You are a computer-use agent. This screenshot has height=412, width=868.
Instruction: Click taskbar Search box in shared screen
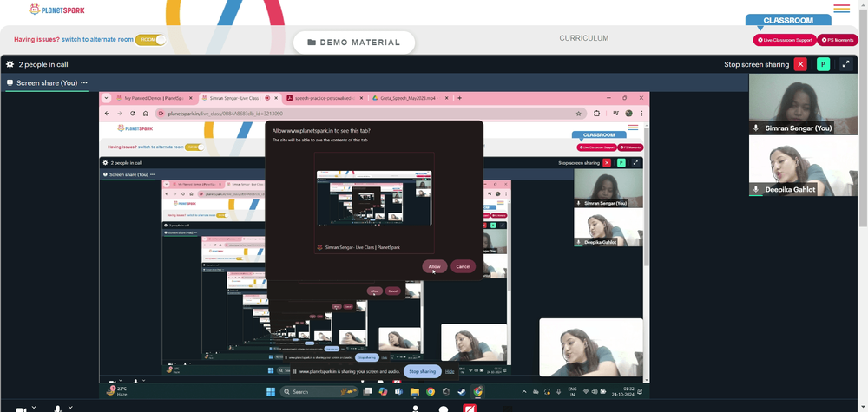tap(319, 391)
